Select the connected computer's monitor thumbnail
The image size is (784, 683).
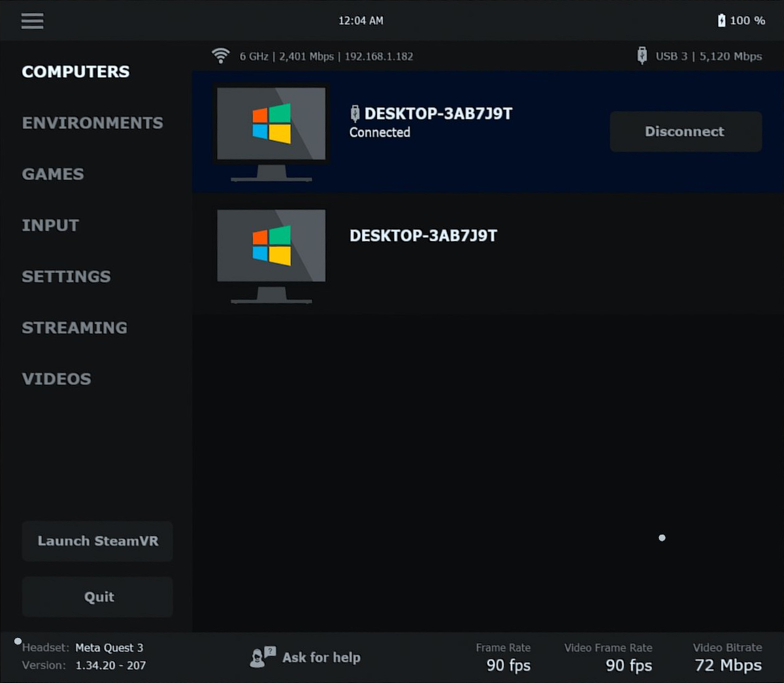[271, 133]
